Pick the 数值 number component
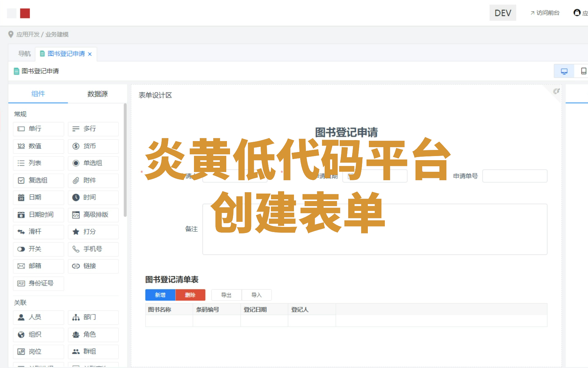Image resolution: width=588 pixels, height=368 pixels. click(x=38, y=146)
